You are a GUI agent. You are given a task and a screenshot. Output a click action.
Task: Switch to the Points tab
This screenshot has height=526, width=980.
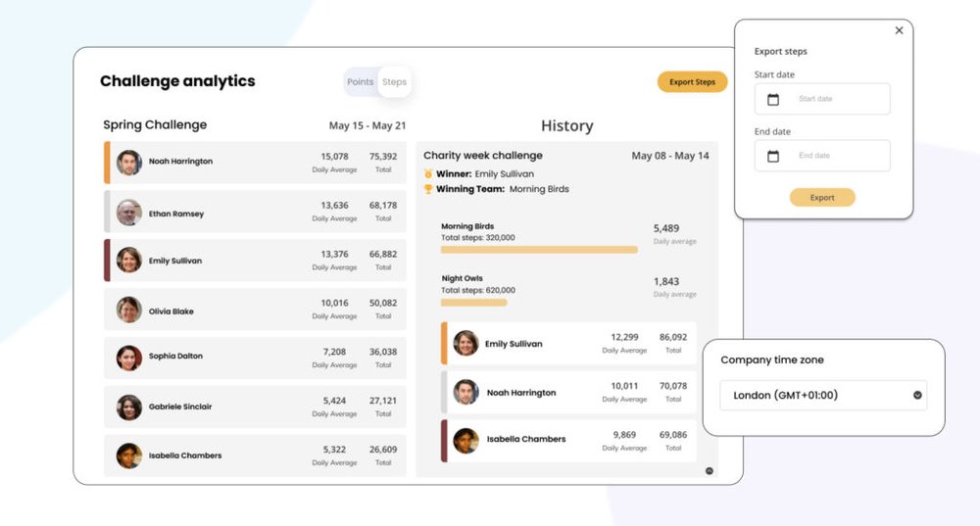tap(360, 82)
